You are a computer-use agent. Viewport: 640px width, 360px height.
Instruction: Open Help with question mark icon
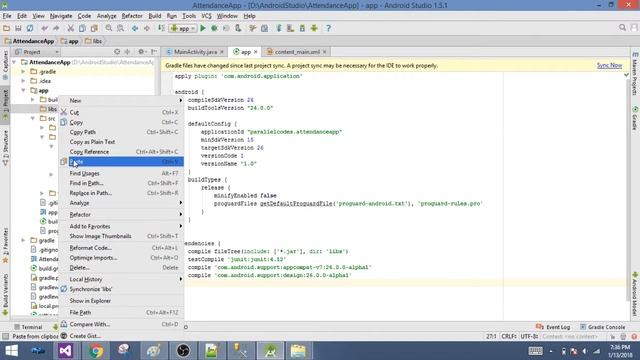329,28
